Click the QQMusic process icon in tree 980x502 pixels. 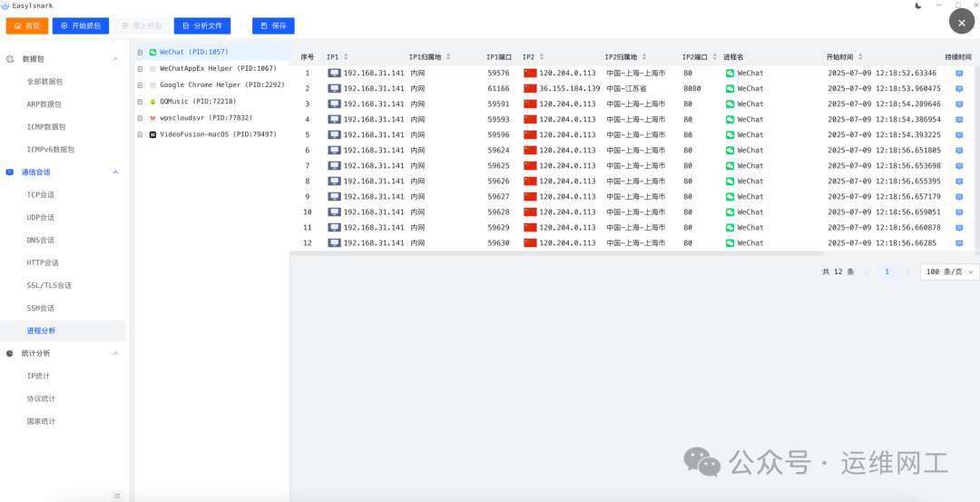(x=152, y=102)
